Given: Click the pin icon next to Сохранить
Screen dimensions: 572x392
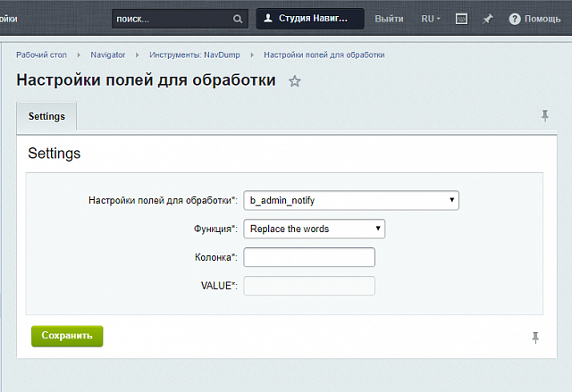Looking at the screenshot, I should [x=535, y=338].
